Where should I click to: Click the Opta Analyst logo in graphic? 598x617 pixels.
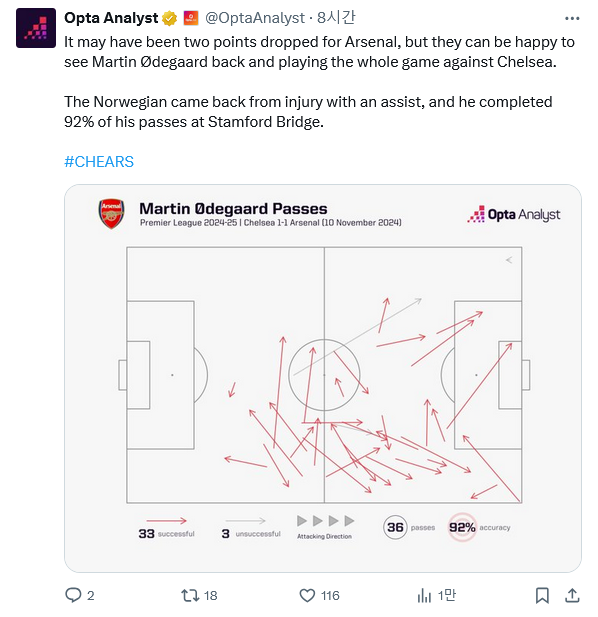(x=514, y=214)
